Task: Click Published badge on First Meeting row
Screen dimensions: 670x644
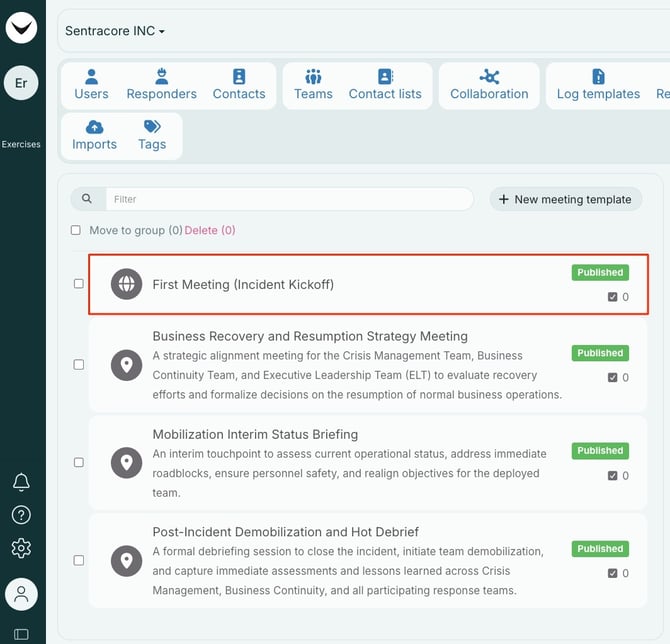Action: [600, 272]
